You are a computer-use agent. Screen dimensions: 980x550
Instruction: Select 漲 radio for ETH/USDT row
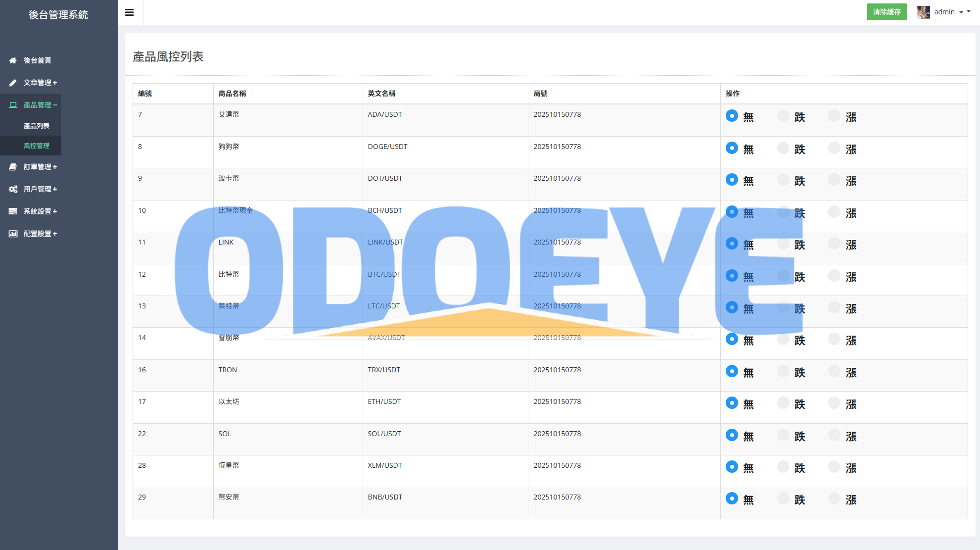coord(834,403)
